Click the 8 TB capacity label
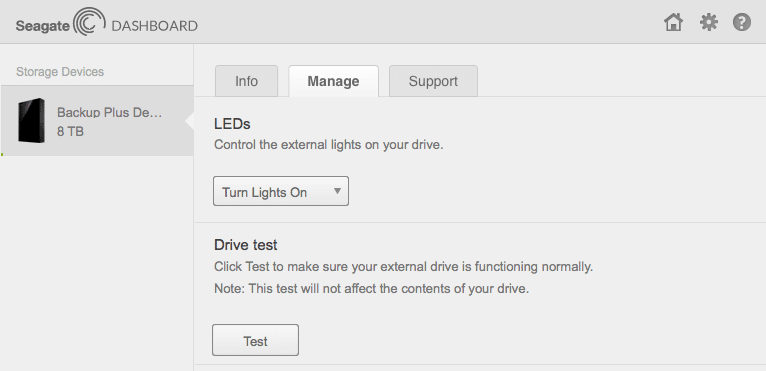This screenshot has width=766, height=371. [70, 131]
